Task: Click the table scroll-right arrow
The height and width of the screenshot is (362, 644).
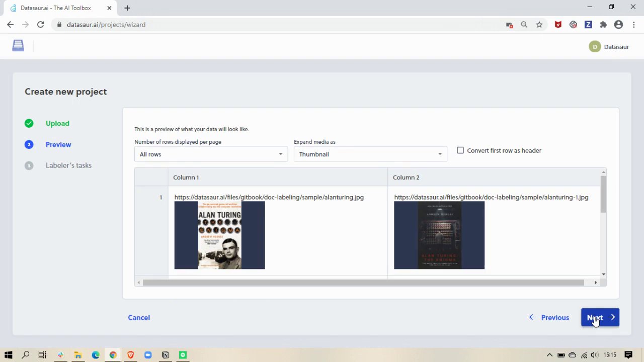Action: [596, 283]
